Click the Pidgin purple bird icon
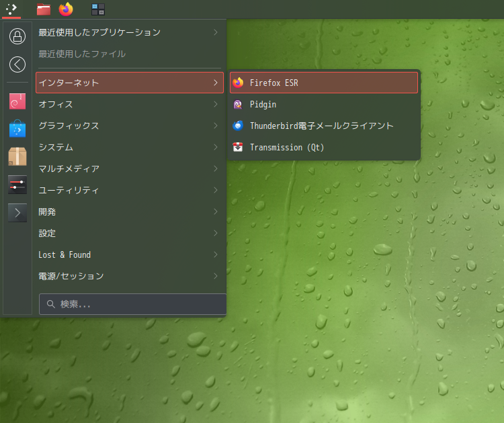Image resolution: width=504 pixels, height=423 pixels. click(238, 104)
